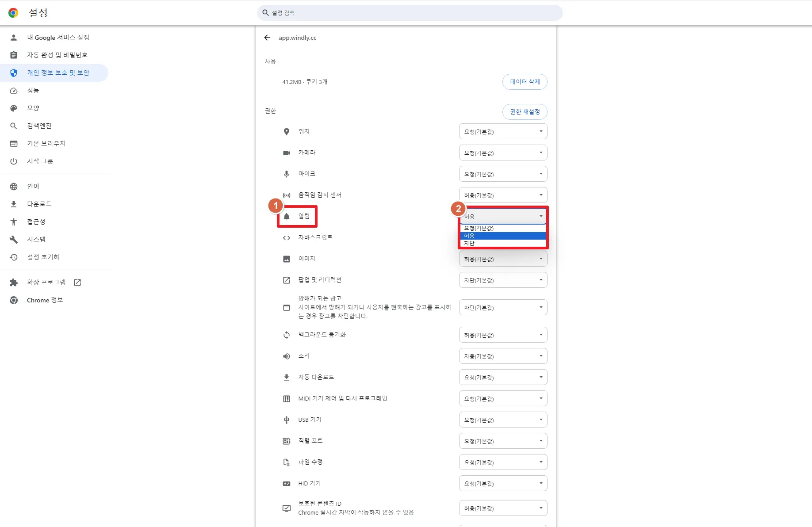Open the HID 기기 permission dropdown
Image resolution: width=812 pixels, height=527 pixels.
tap(503, 484)
